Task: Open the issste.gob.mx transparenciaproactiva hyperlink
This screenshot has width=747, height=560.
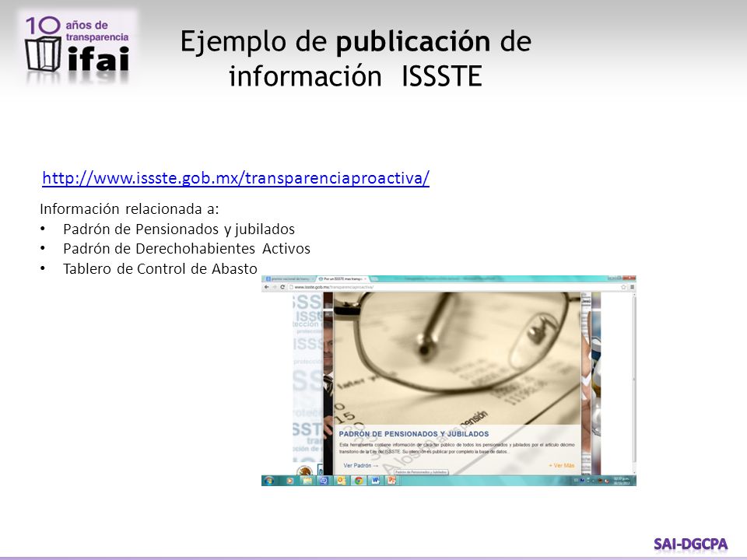Action: click(236, 177)
